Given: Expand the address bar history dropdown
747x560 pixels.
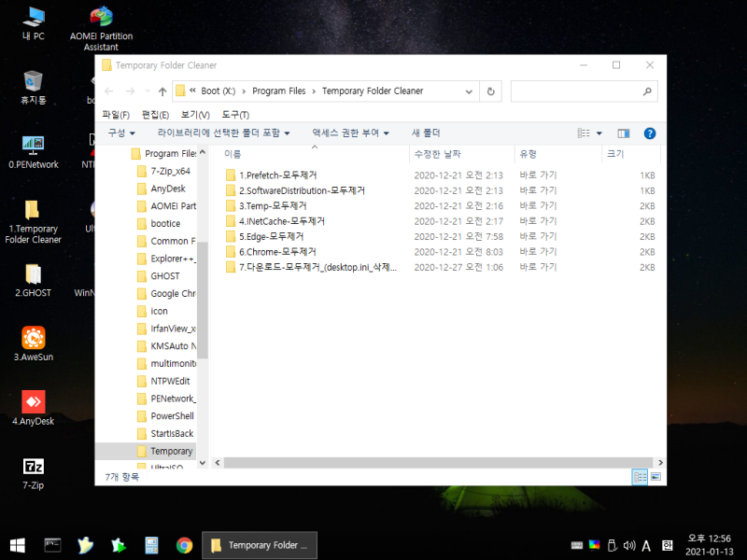Looking at the screenshot, I should [470, 91].
